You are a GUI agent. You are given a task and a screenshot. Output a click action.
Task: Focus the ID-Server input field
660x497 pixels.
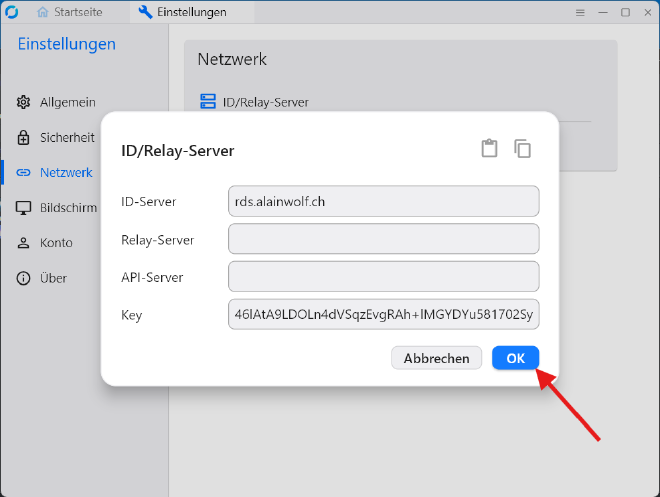(383, 201)
